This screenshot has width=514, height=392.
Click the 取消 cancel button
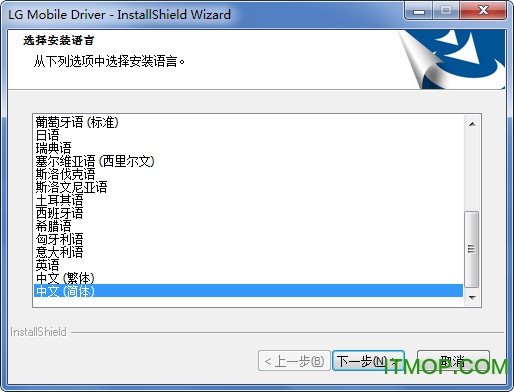click(x=453, y=361)
